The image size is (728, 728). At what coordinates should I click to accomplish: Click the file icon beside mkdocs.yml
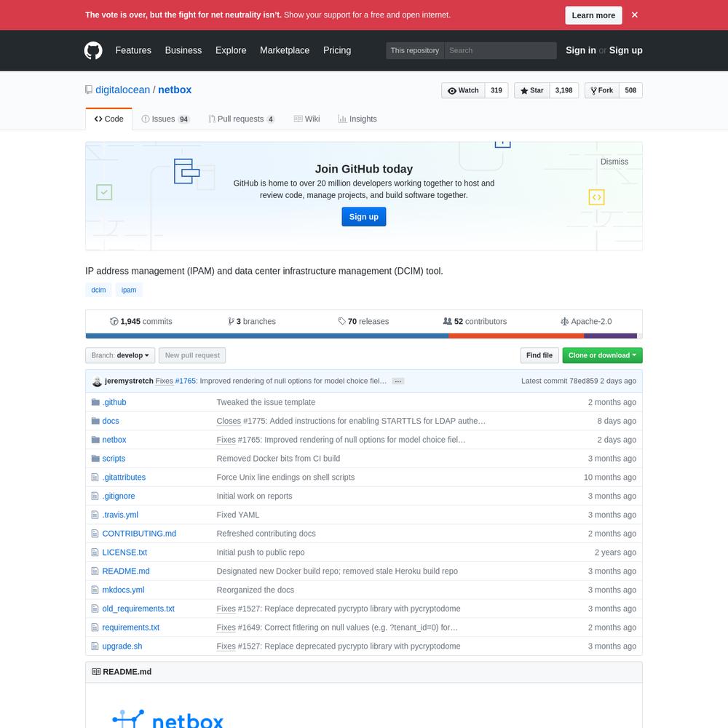(95, 590)
